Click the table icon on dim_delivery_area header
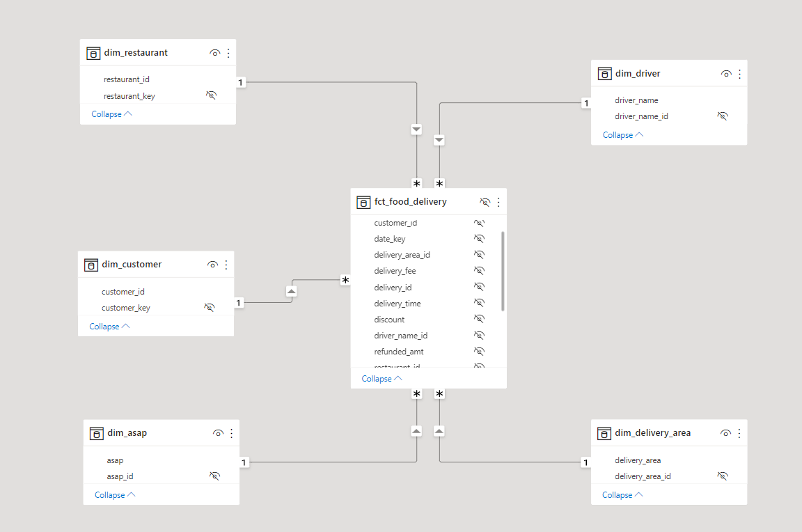This screenshot has height=532, width=802. click(604, 433)
